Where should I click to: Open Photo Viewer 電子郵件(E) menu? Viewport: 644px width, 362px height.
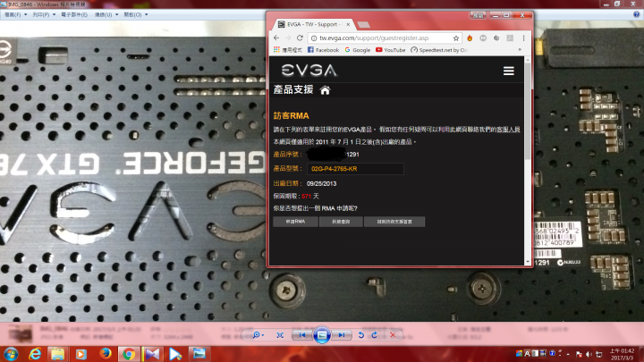click(74, 14)
